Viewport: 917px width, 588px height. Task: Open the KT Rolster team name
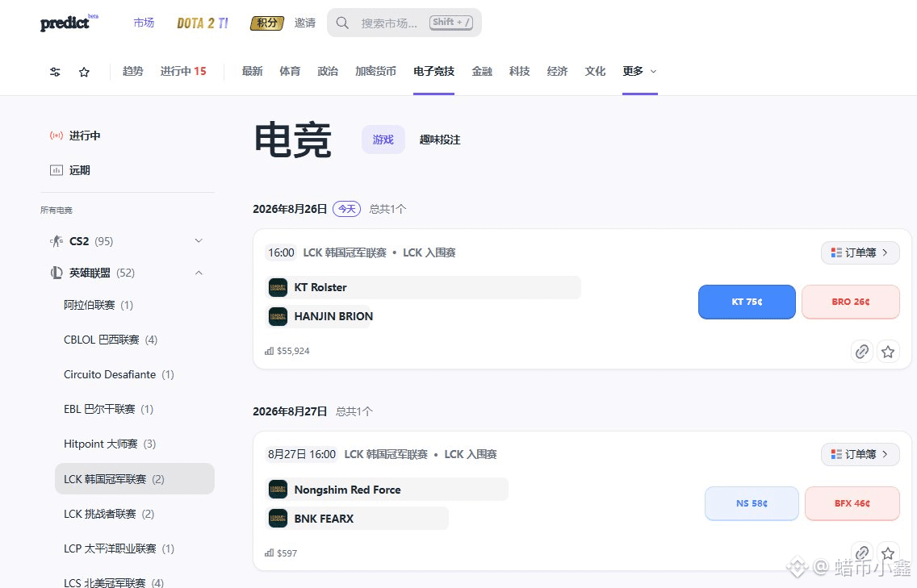coord(320,287)
